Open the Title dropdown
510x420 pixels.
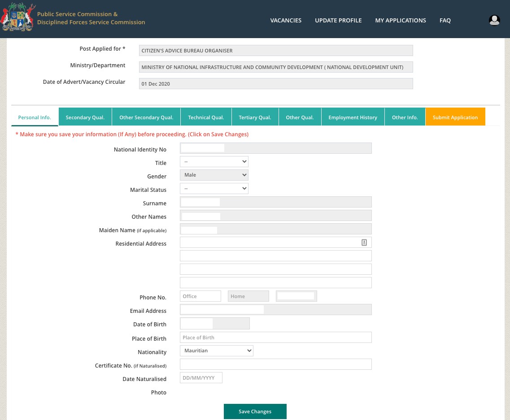point(214,161)
